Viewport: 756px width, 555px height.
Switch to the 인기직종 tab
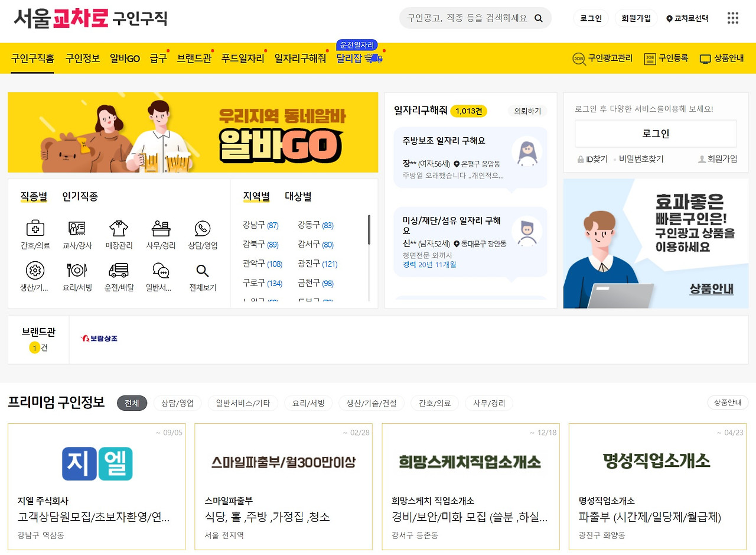80,196
